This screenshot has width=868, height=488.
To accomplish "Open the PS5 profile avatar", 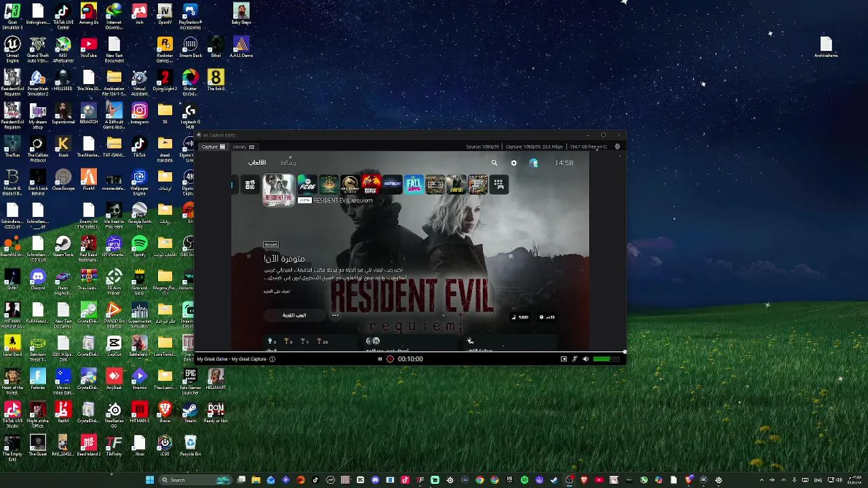I will coord(534,163).
